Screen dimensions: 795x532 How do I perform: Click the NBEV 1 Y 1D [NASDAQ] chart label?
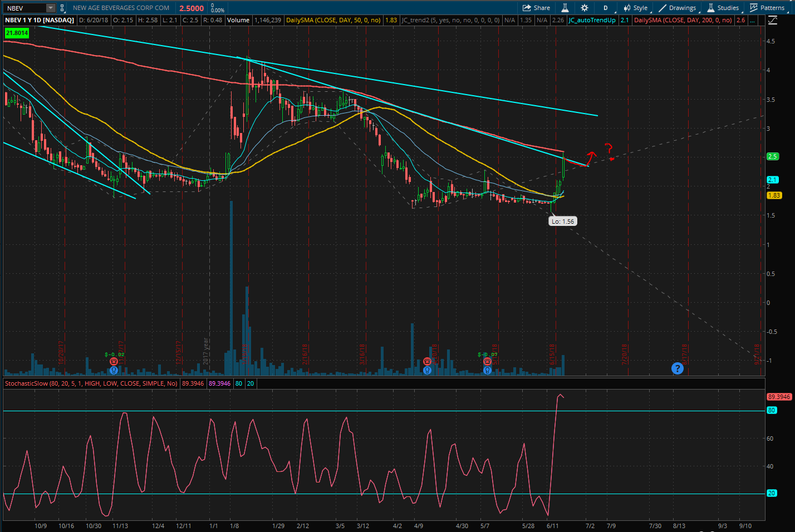[40, 20]
